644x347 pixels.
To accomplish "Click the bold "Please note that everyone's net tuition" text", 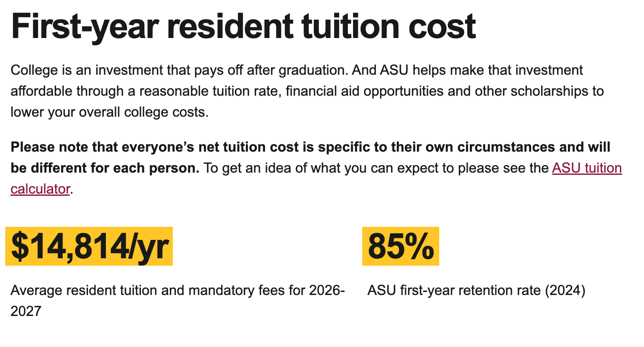I will (157, 147).
